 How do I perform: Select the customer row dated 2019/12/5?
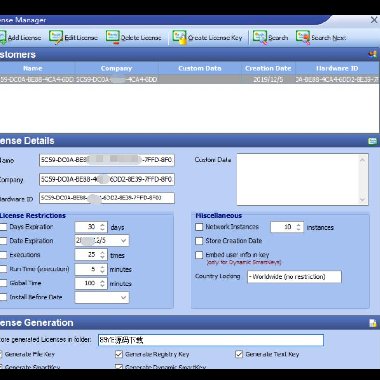click(189, 79)
